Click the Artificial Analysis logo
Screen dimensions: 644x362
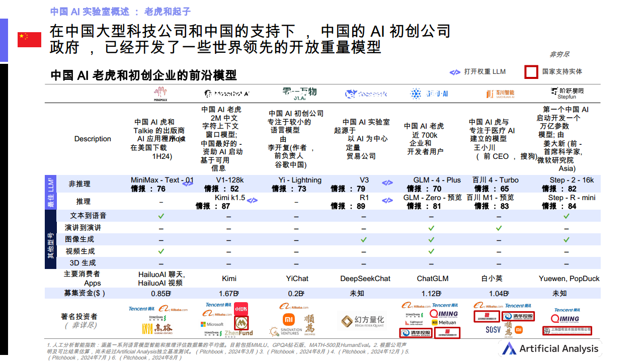550,348
